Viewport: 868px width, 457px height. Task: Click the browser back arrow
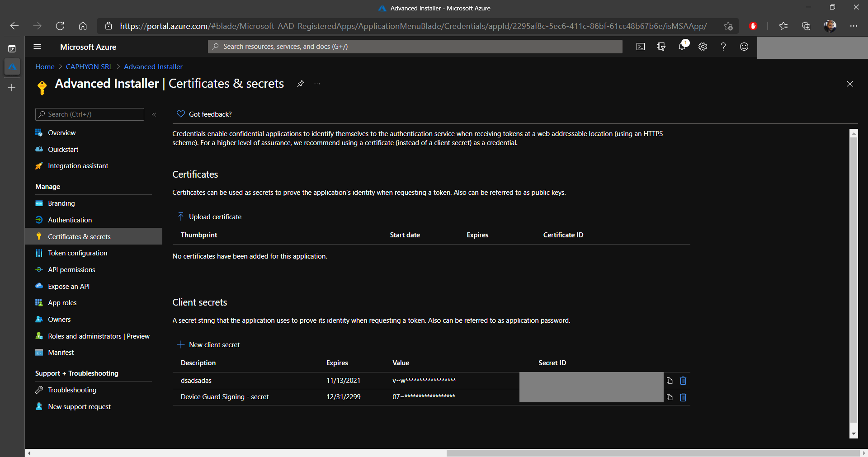14,26
